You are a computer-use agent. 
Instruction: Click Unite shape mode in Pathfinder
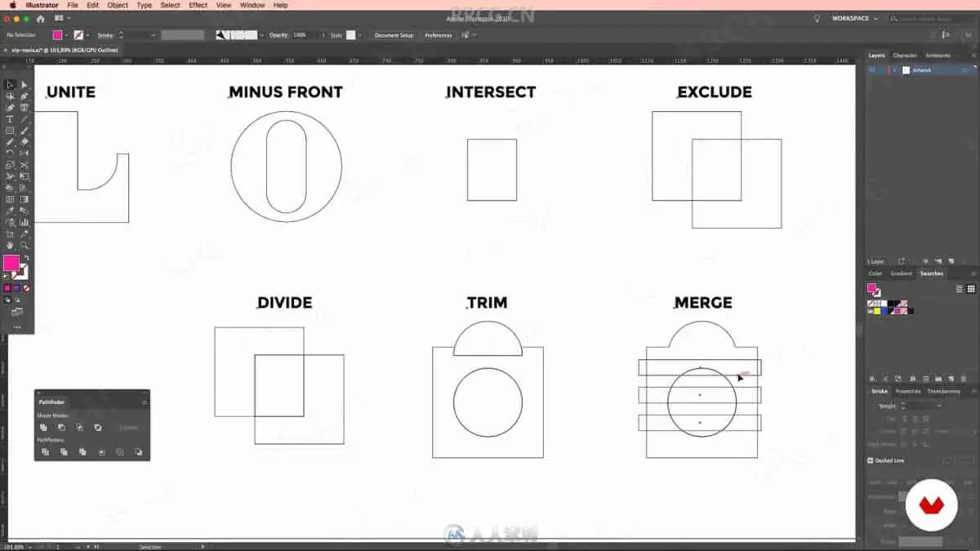(43, 427)
